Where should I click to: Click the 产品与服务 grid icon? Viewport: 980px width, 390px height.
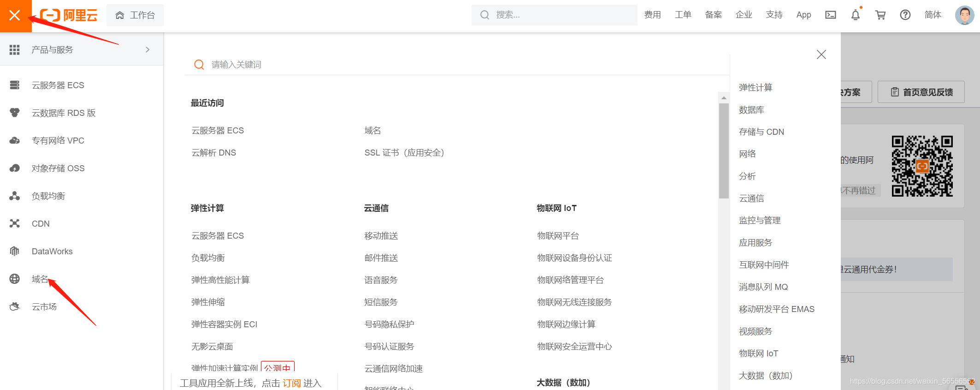14,49
